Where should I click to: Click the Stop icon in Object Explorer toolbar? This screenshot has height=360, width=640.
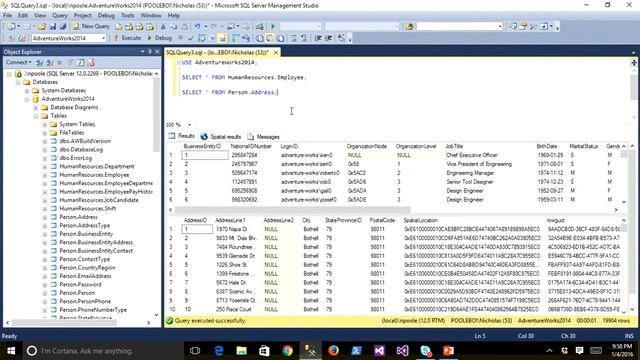coord(60,62)
